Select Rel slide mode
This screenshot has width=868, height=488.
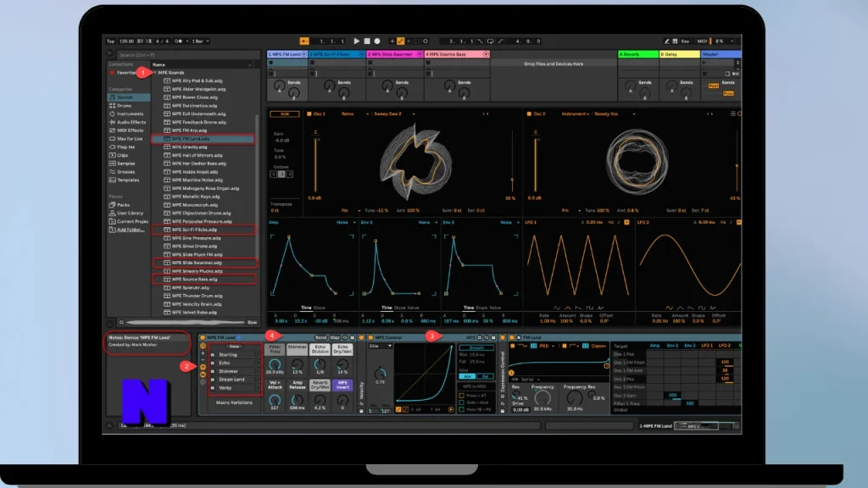point(485,376)
